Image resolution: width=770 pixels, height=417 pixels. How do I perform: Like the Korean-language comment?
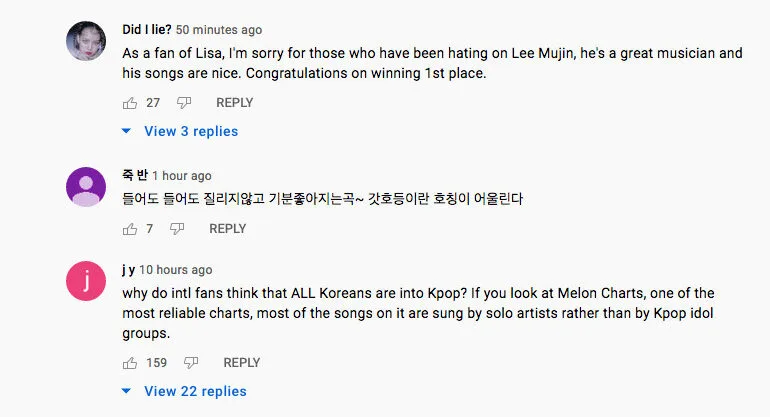129,229
